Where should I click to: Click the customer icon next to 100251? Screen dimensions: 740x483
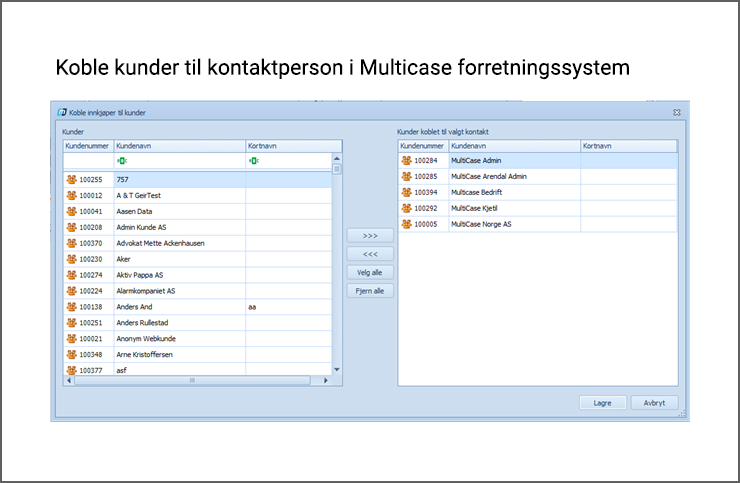click(x=71, y=322)
